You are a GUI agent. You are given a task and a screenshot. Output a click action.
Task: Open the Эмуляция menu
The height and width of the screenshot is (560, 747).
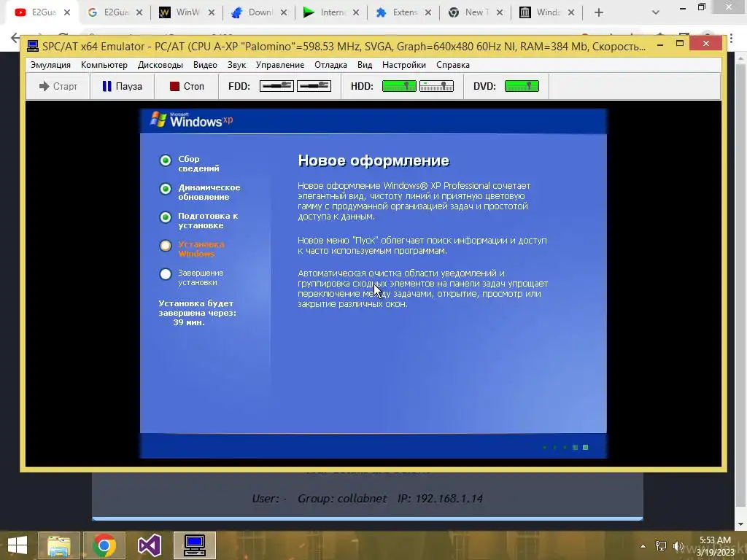(x=50, y=65)
